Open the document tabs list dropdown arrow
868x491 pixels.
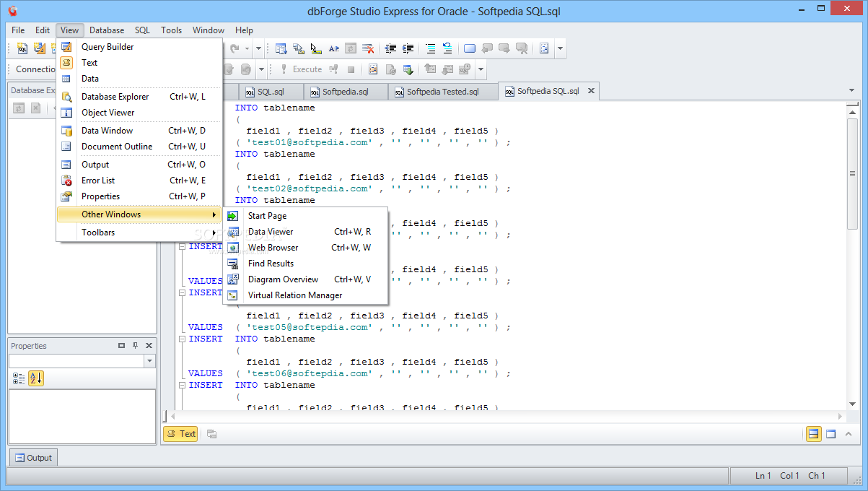[x=851, y=91]
